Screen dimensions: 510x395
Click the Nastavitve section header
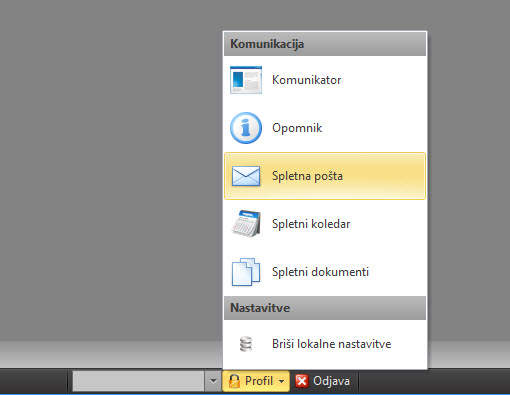click(325, 308)
